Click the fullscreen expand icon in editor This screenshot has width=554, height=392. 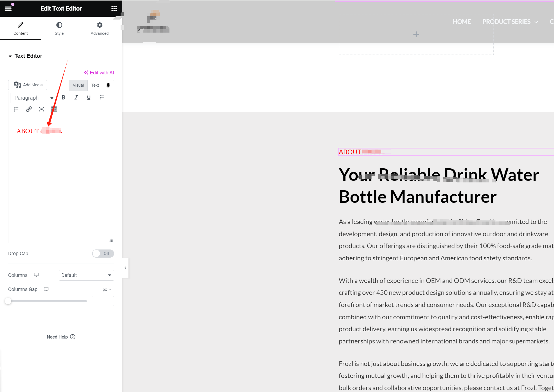pos(42,109)
